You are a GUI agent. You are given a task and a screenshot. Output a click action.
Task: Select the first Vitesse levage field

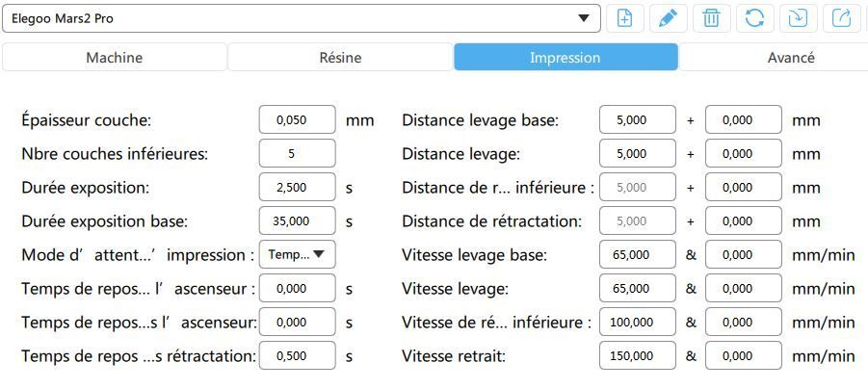(637, 288)
